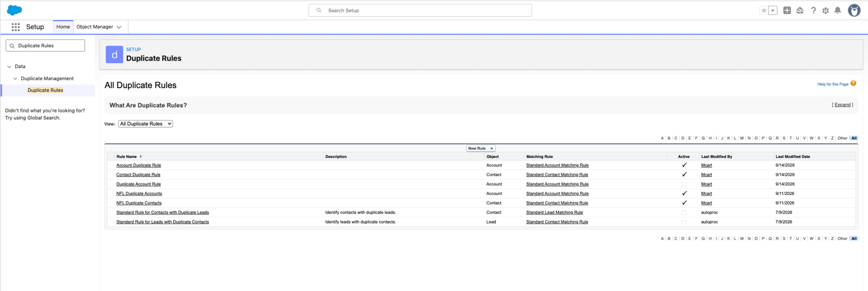The image size is (868, 291).
Task: Sort by the Rule Name column header
Action: 127,157
